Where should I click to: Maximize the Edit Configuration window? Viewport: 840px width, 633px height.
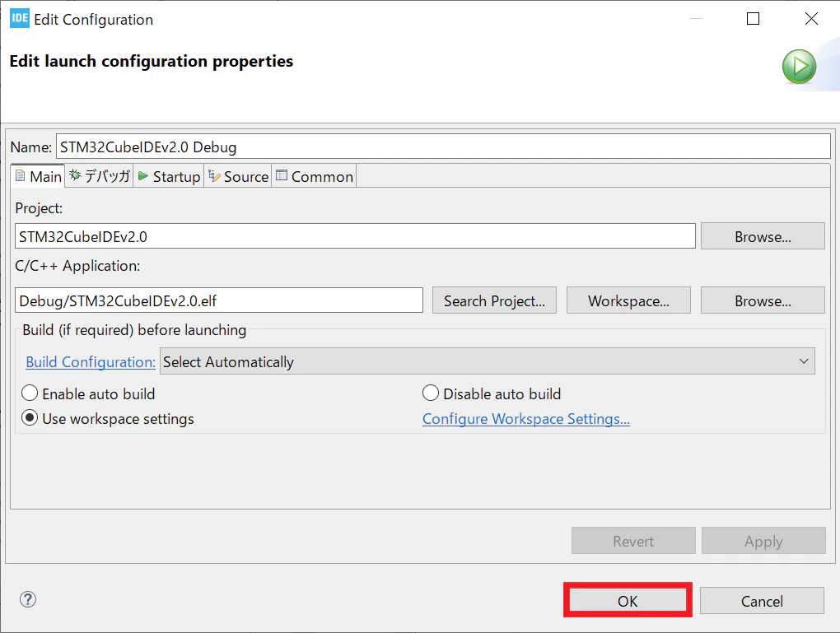pyautogui.click(x=753, y=19)
